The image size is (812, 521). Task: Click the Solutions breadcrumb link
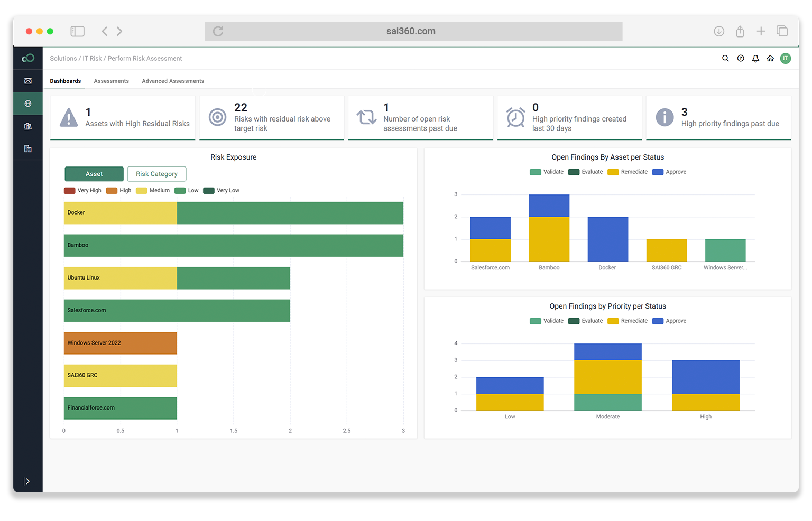[63, 59]
